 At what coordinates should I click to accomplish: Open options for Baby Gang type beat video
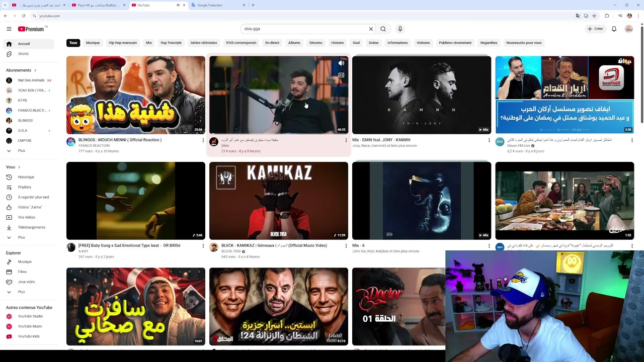(x=203, y=246)
